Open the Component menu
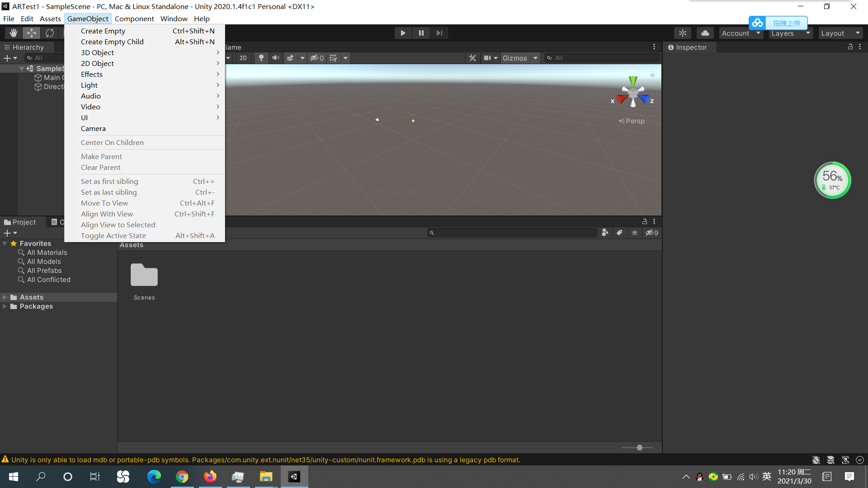This screenshot has height=488, width=868. pyautogui.click(x=134, y=19)
